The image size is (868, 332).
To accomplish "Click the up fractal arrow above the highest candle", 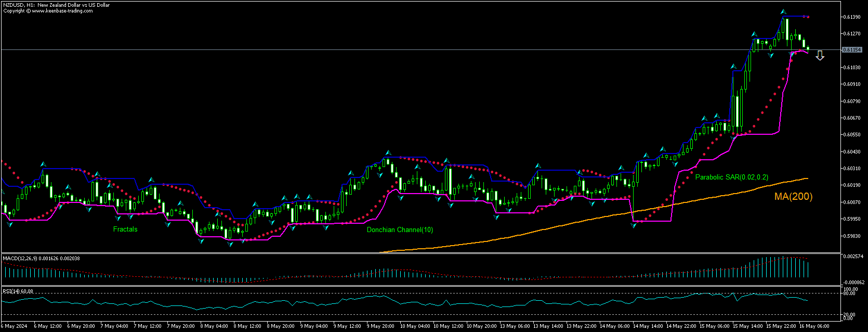I will click(783, 12).
